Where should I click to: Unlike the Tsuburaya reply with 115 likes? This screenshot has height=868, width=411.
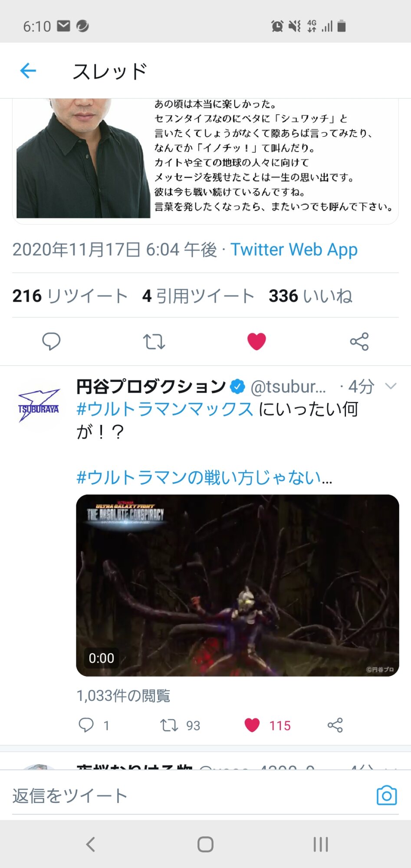[267, 725]
